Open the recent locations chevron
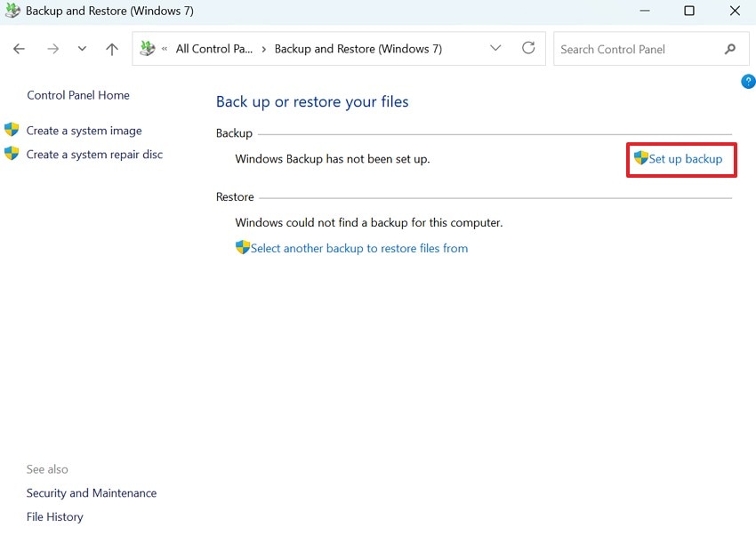 [x=82, y=49]
